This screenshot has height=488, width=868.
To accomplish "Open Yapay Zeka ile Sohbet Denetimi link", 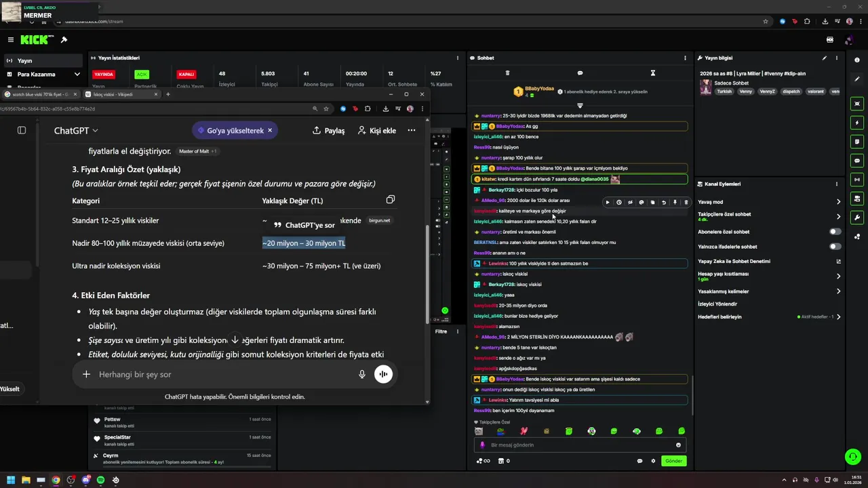I will (838, 262).
